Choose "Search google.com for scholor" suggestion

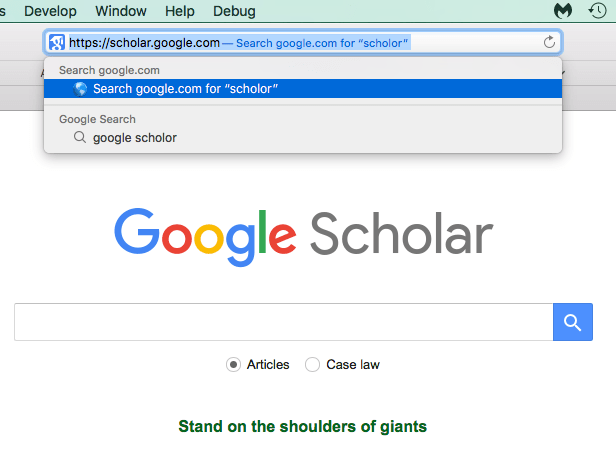(185, 89)
